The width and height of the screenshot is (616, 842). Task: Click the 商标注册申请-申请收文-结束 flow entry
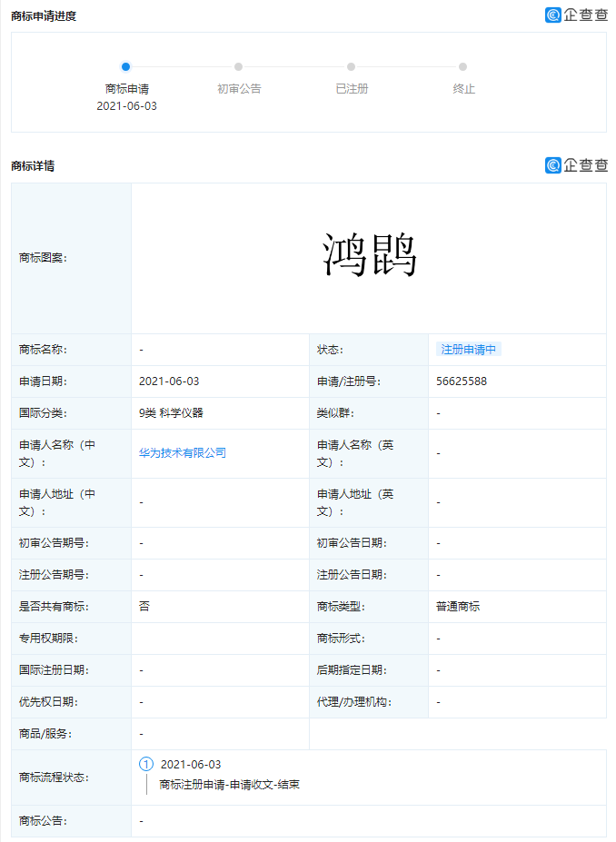[229, 784]
